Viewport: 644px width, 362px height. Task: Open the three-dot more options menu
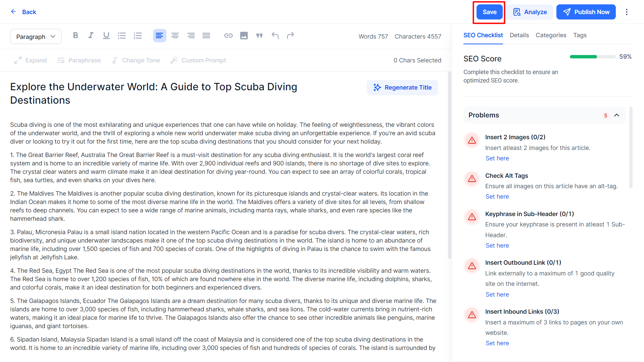[x=627, y=12]
